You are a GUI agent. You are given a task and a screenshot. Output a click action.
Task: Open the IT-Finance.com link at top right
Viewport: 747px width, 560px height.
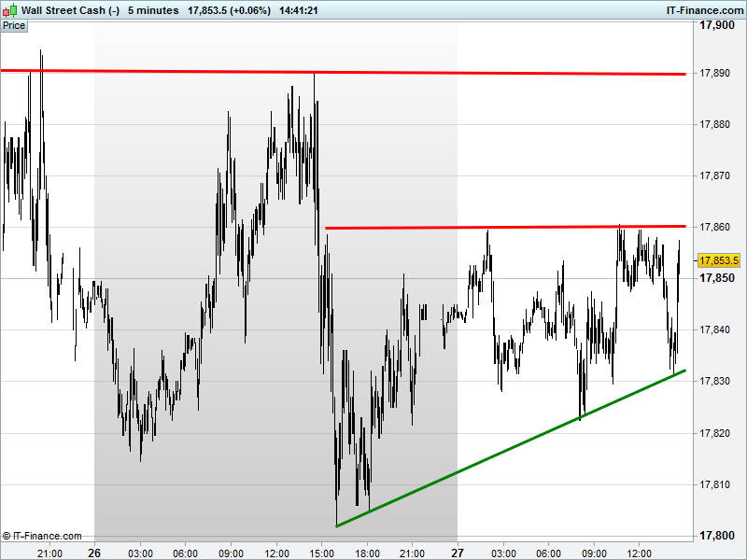point(704,10)
